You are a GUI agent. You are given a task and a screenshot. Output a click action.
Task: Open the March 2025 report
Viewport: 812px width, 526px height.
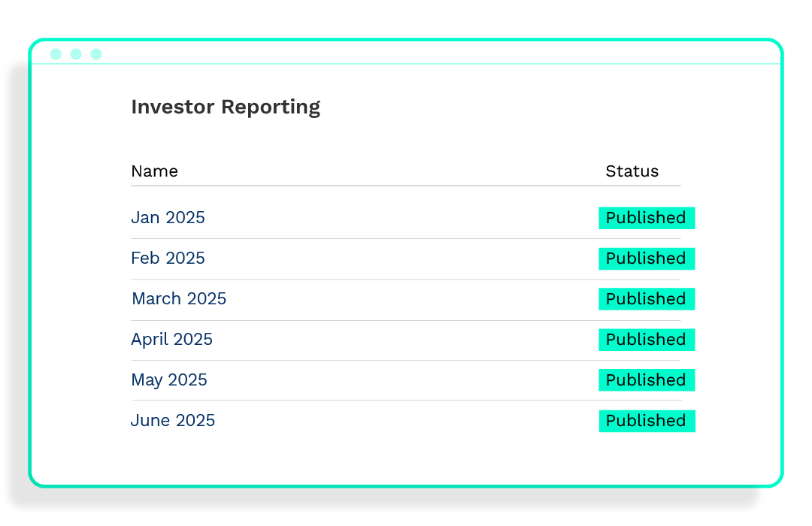click(x=179, y=299)
